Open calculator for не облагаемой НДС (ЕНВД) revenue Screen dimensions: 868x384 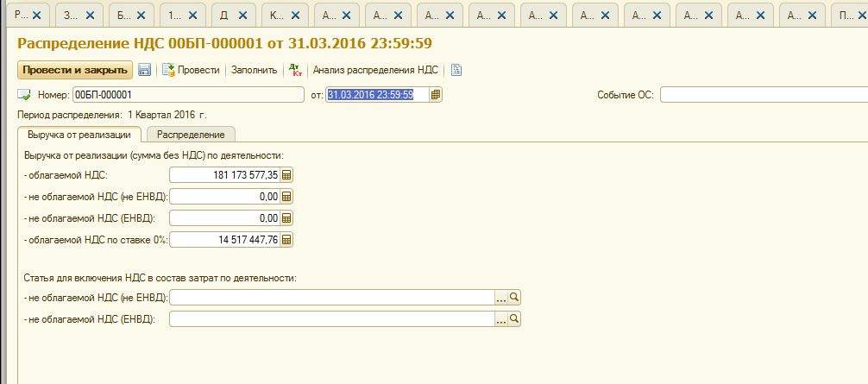click(x=287, y=218)
